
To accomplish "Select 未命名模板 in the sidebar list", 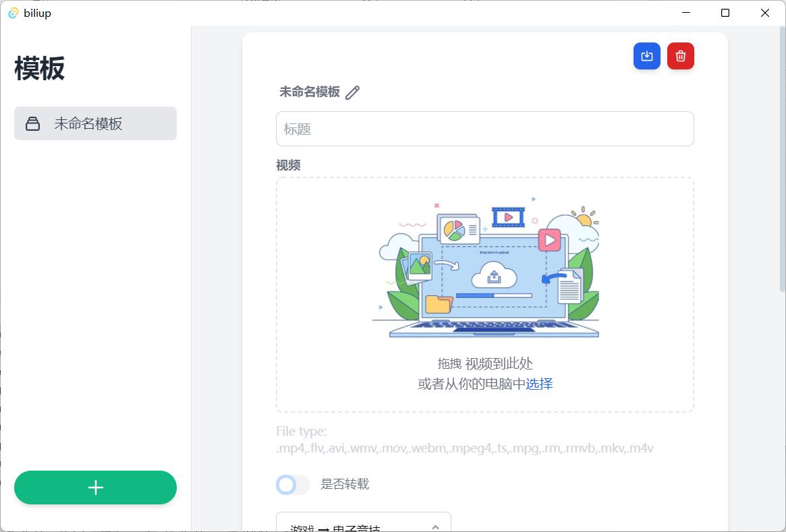I will coord(95,123).
